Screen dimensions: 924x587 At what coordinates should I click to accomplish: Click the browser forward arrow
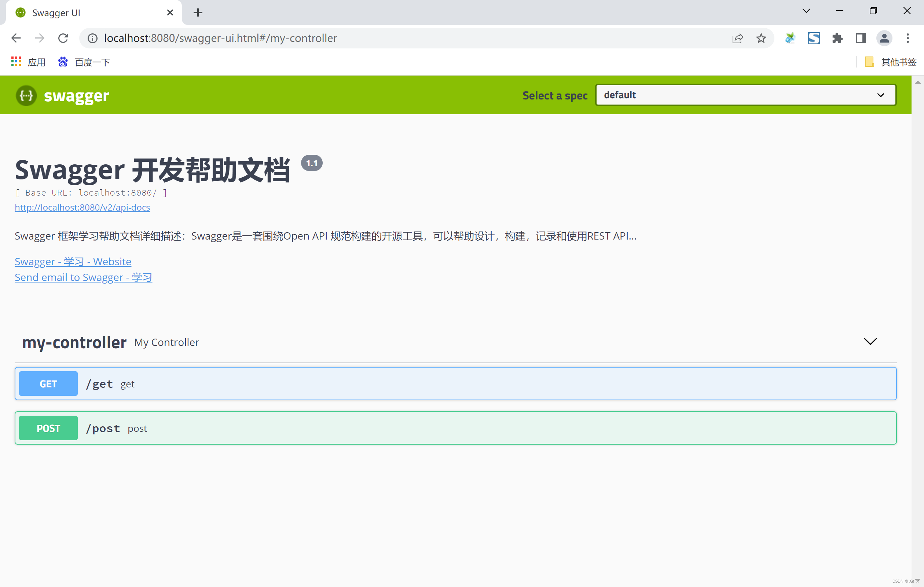[x=40, y=38]
